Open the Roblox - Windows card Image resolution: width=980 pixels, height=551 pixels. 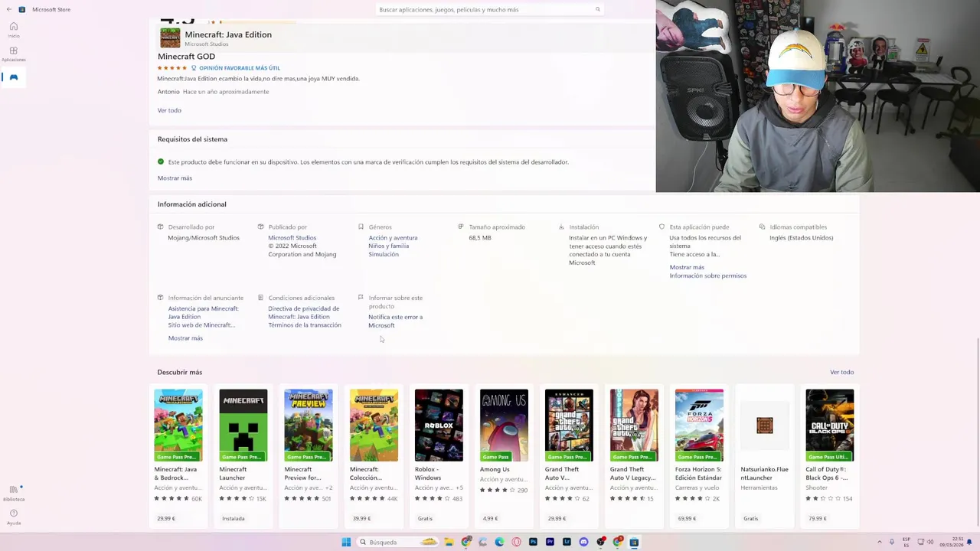tap(439, 457)
